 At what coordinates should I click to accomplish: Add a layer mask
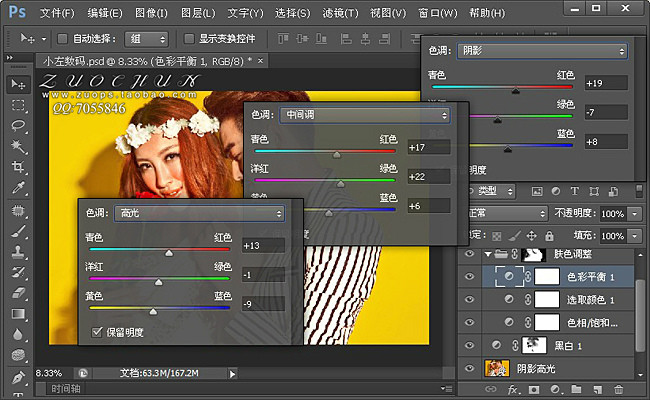tap(534, 389)
